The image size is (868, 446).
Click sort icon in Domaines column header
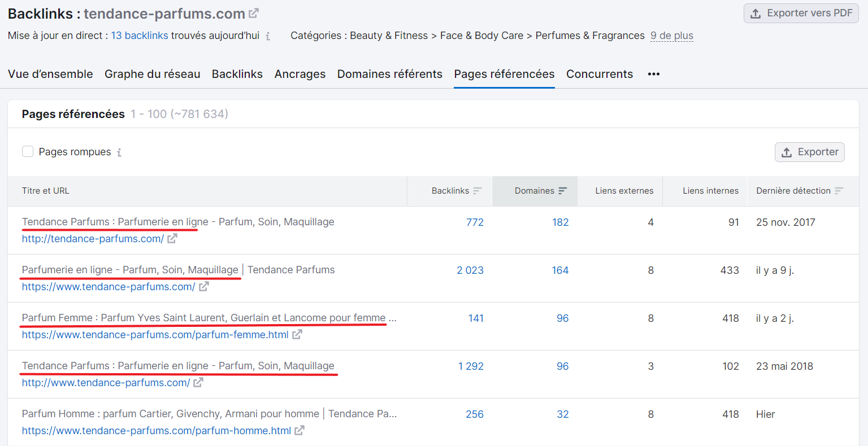563,191
